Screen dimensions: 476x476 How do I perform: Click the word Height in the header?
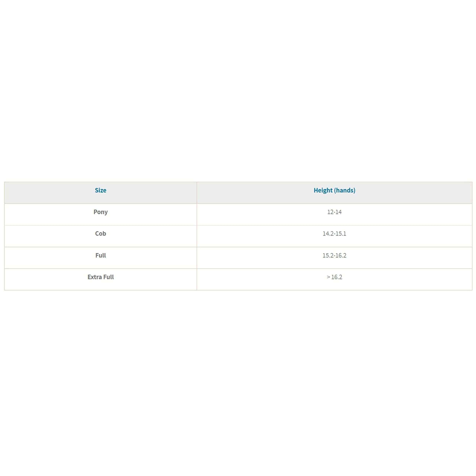pos(323,190)
